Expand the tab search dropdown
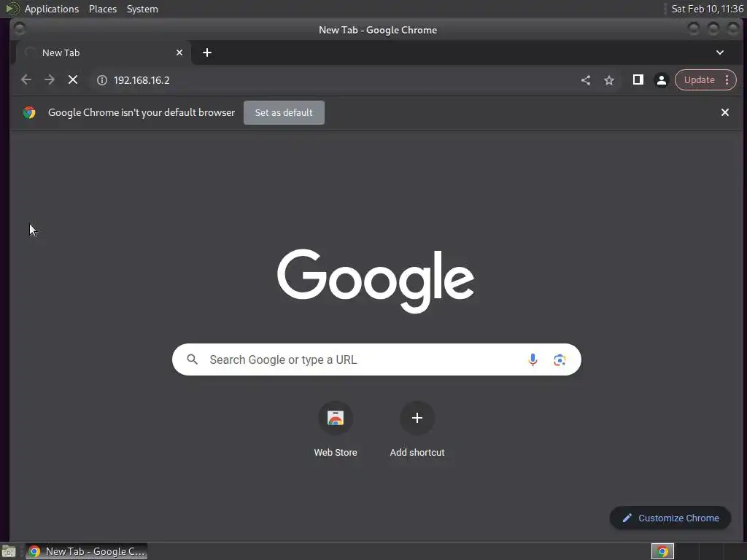The image size is (747, 560). tap(720, 52)
